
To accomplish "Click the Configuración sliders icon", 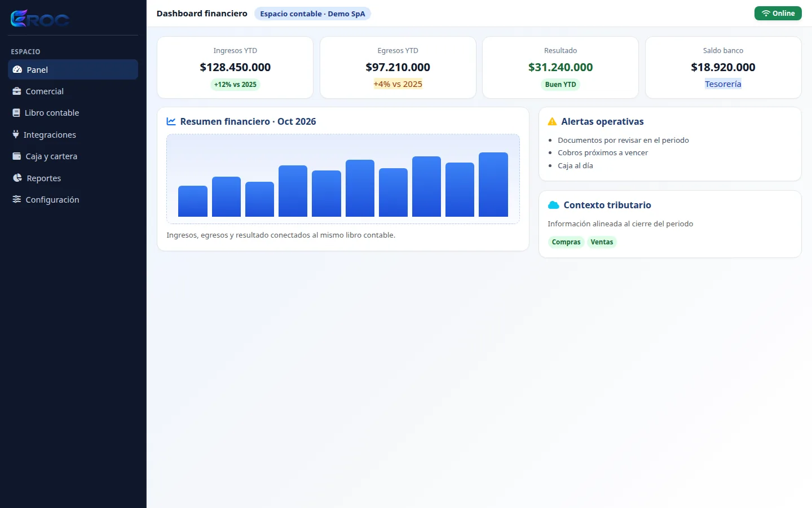I will click(x=17, y=199).
